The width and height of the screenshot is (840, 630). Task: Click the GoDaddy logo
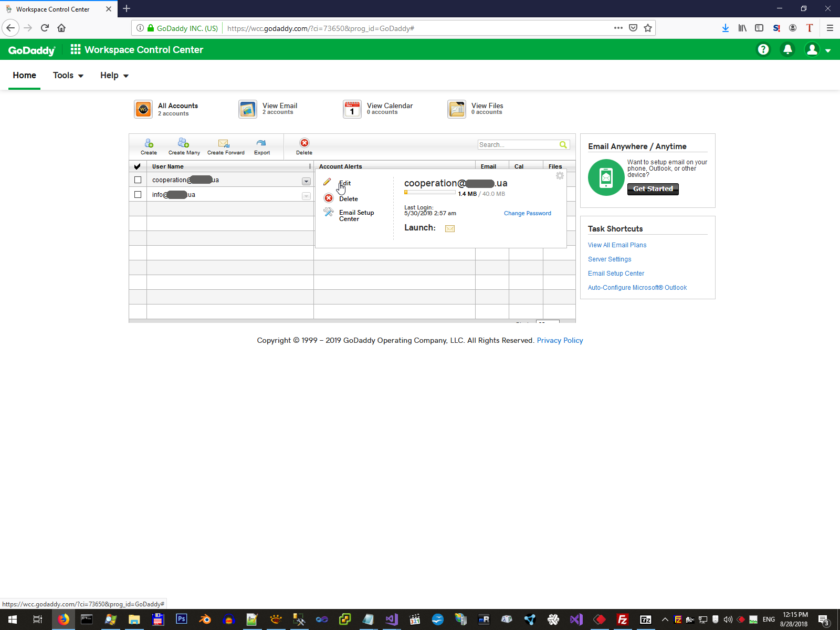coord(31,50)
